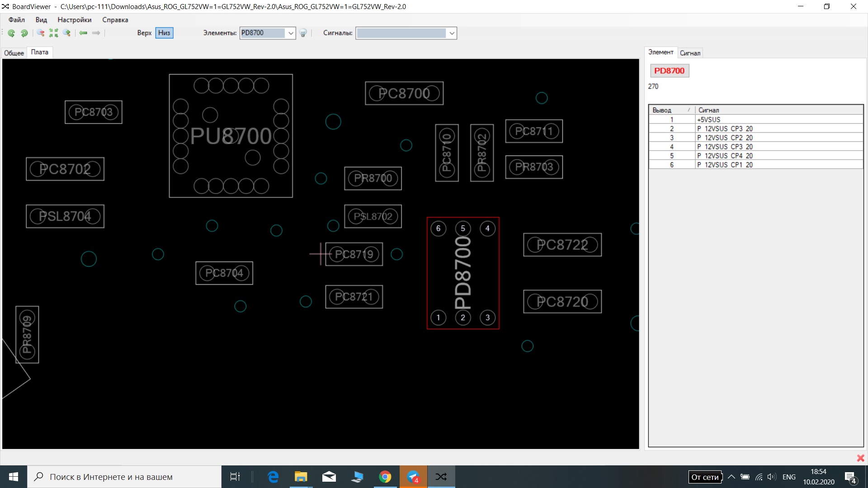Click the red X icon below panel
The image size is (868, 488).
click(x=860, y=458)
